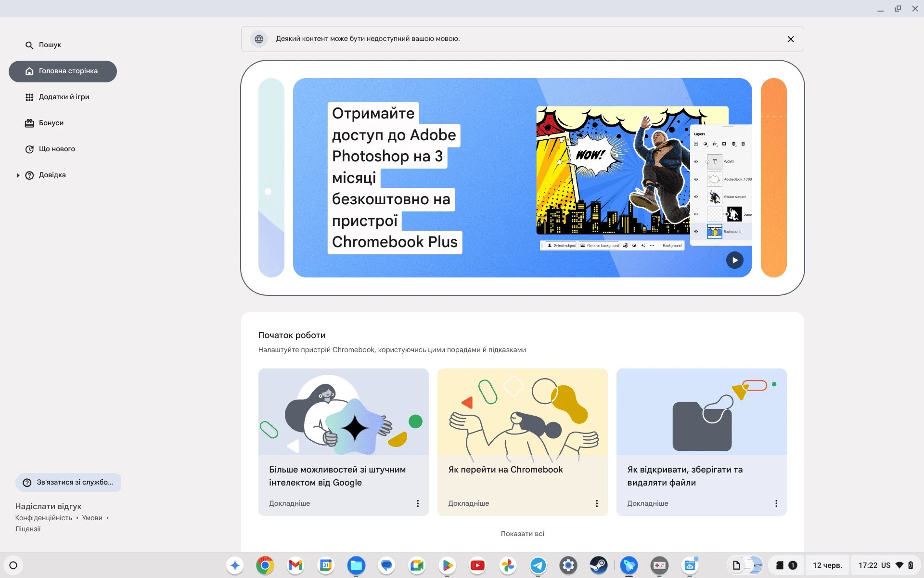Play the Adobe Photoshop promo video

coord(734,260)
